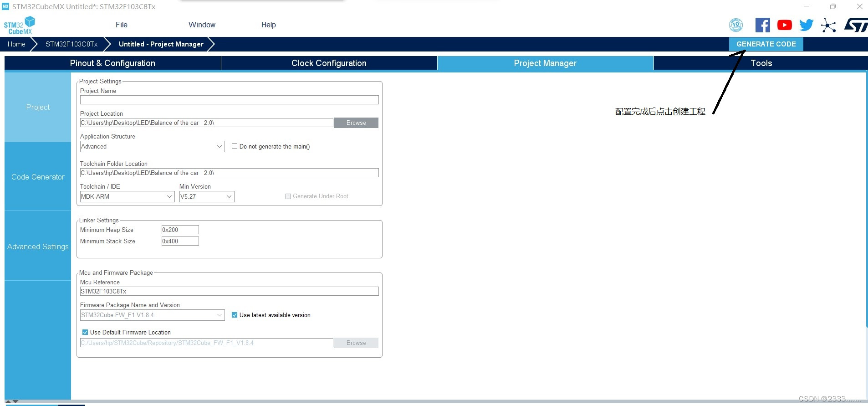Click the Minimum Heap Size field
The height and width of the screenshot is (406, 868).
click(180, 230)
